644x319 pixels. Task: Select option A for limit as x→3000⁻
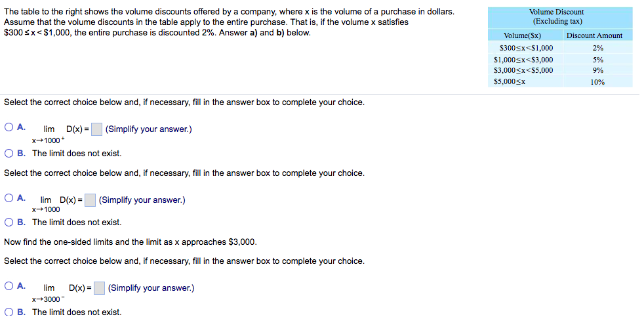[x=9, y=286]
